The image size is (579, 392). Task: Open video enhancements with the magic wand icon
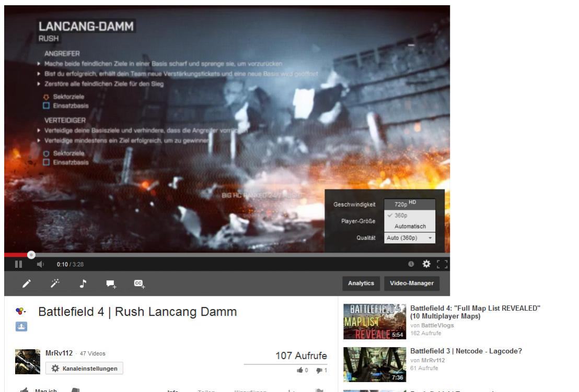point(55,283)
